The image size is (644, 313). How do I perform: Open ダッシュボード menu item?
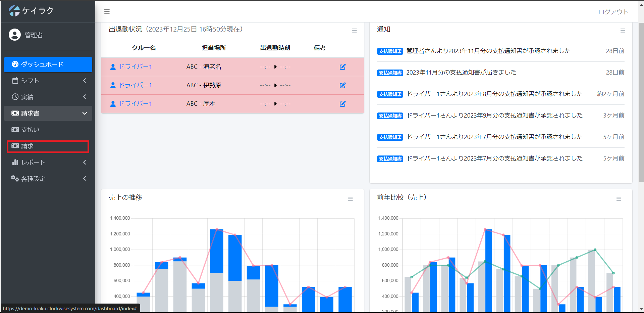pyautogui.click(x=48, y=64)
